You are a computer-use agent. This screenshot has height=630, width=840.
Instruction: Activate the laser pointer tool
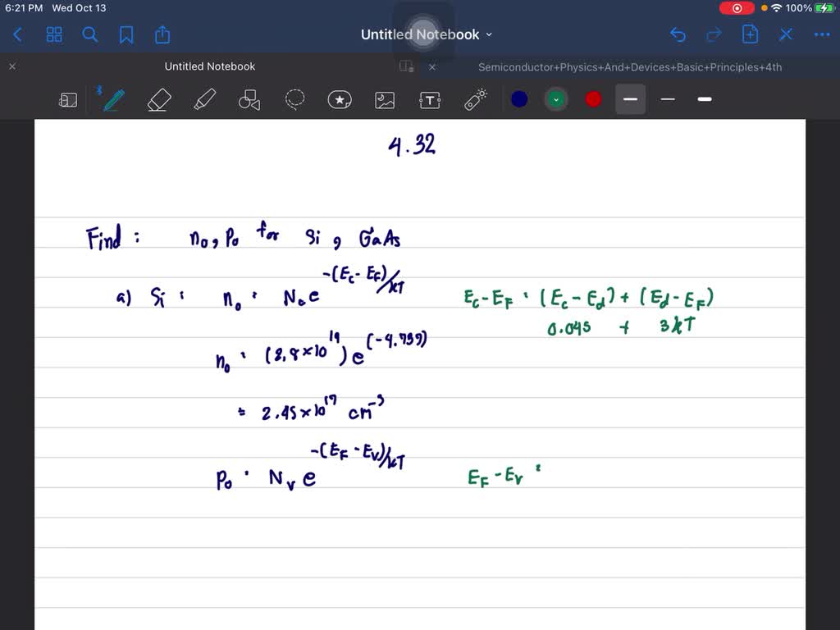coord(475,98)
